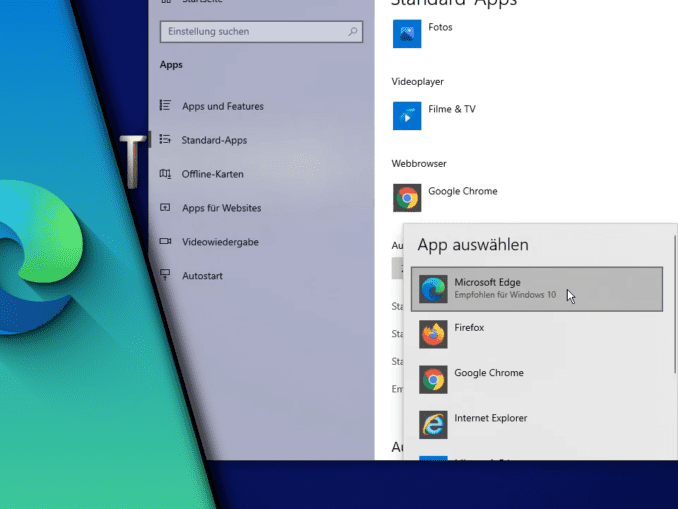The height and width of the screenshot is (509, 678).
Task: Click the search magnifier icon
Action: 353,32
